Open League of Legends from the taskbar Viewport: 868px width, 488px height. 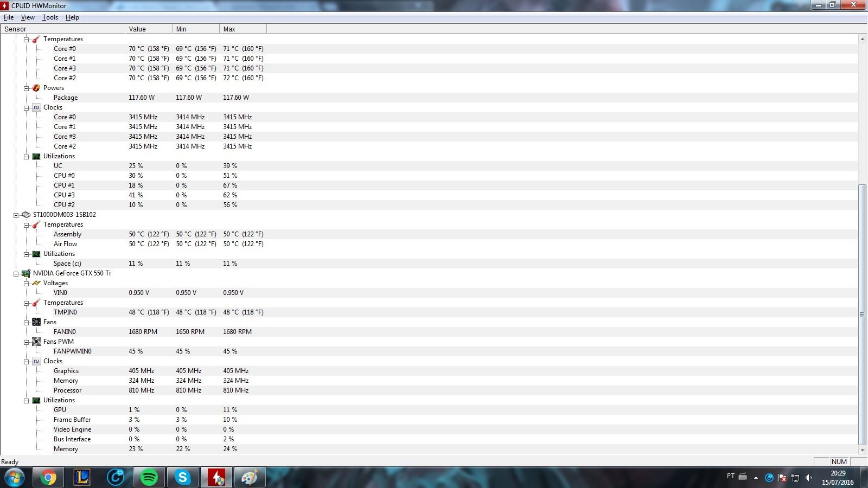[82, 478]
